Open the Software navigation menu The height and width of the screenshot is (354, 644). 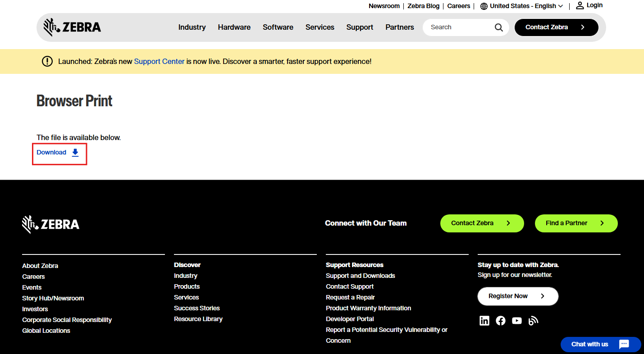278,27
